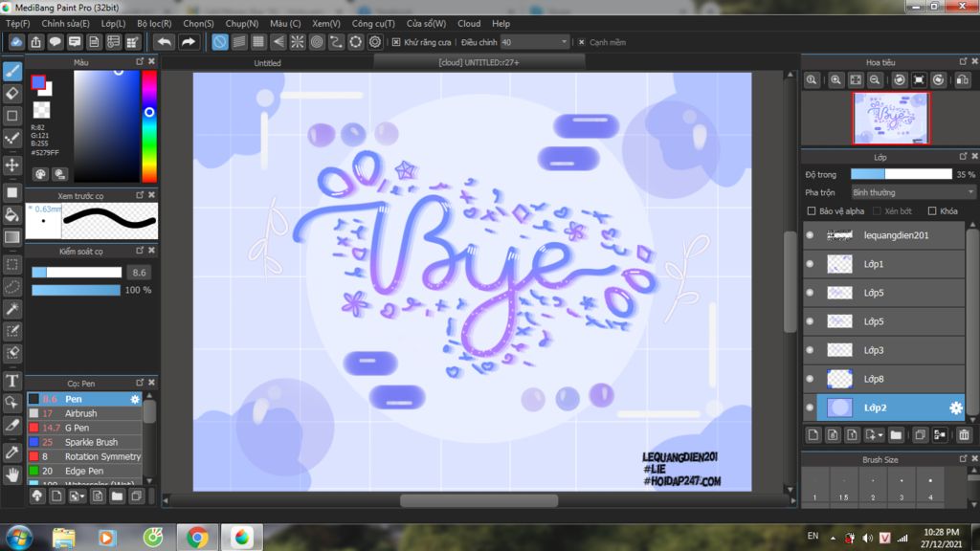Screen dimensions: 980x551
Task: Select the G Pen brush
Action: [x=85, y=428]
